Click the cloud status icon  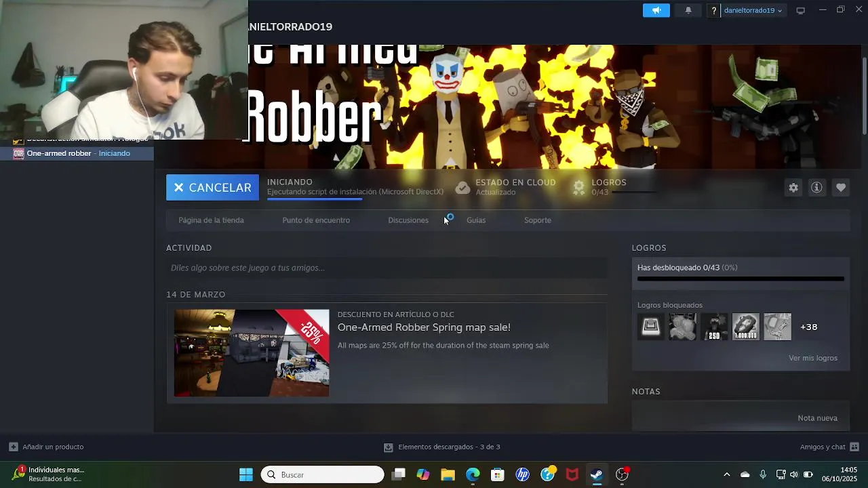click(x=462, y=188)
